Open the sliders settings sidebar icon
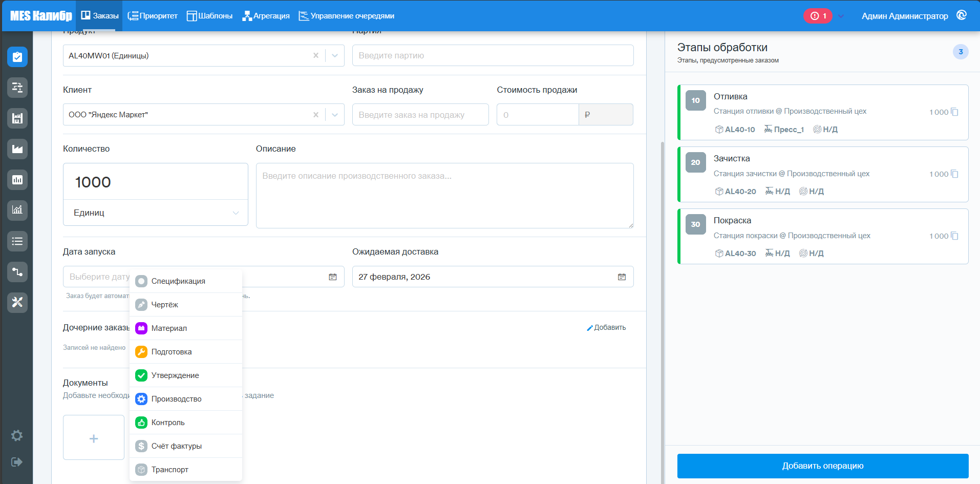The width and height of the screenshot is (980, 484). 17,88
